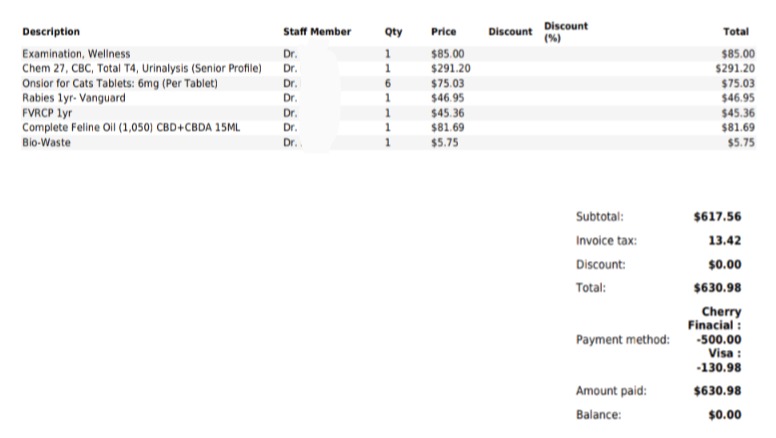Click the Invoice tax value 13.42

click(724, 240)
